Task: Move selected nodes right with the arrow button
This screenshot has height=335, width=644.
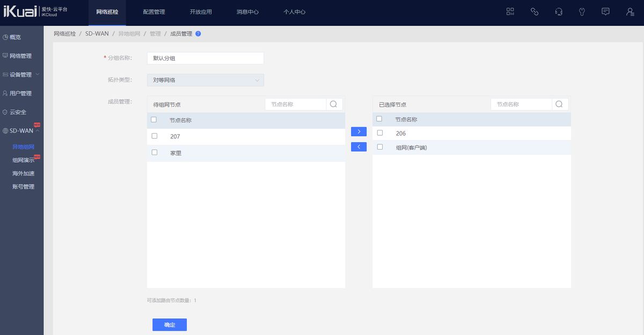Action: [358, 132]
